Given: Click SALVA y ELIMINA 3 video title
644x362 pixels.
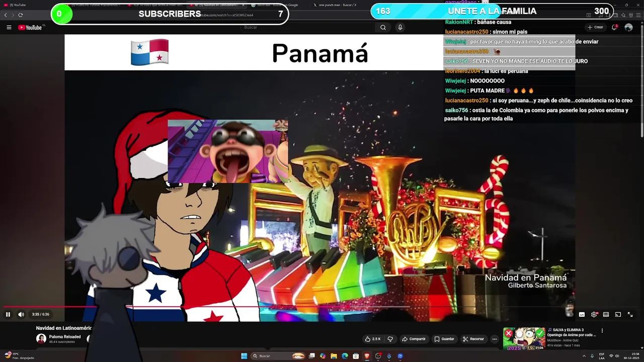Looking at the screenshot, I should (572, 332).
